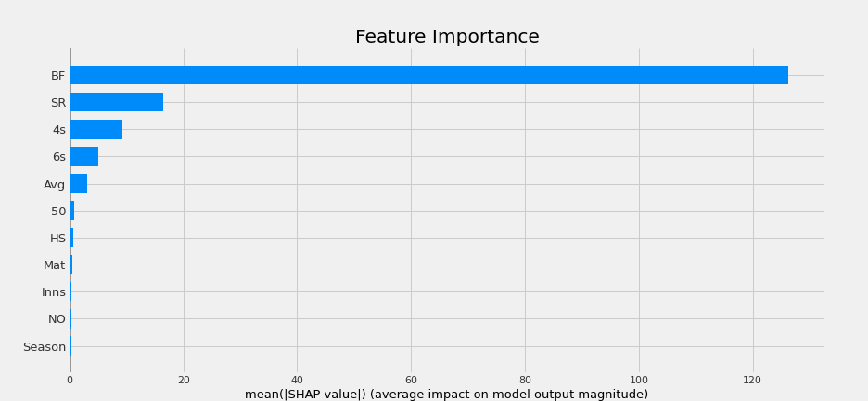Click the SR axis label
Screen dimensions: 868x401
58,103
